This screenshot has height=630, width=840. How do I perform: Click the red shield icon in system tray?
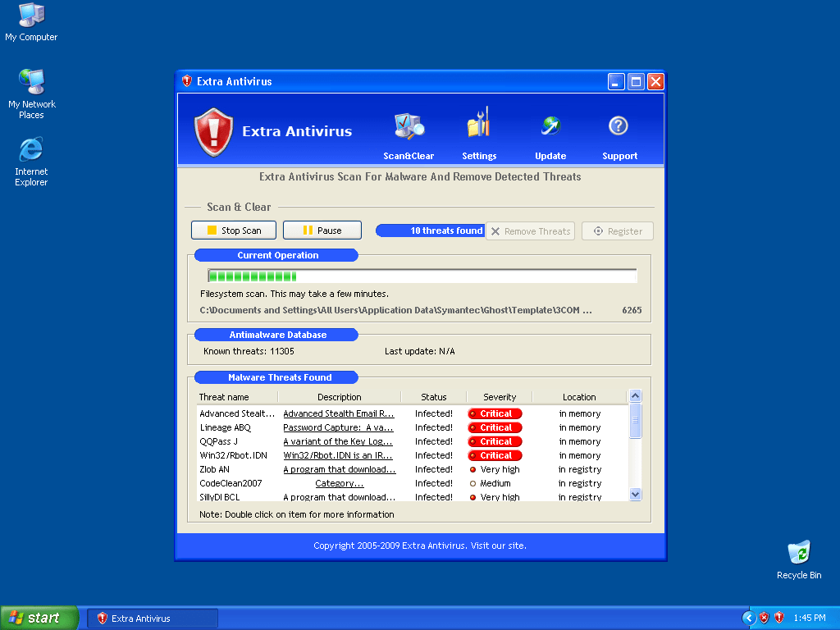(x=778, y=618)
